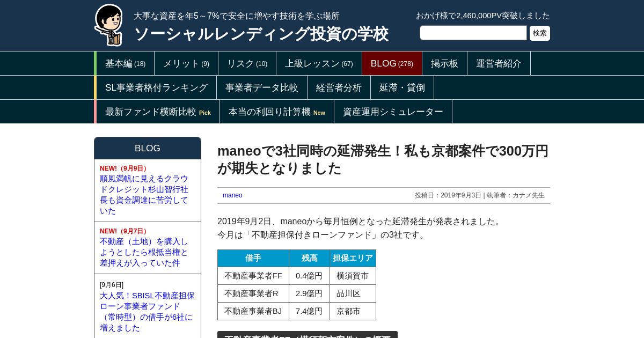Open 最新ファンド横断比較 Pick
Viewport: 644px width, 338px height.
pos(158,112)
